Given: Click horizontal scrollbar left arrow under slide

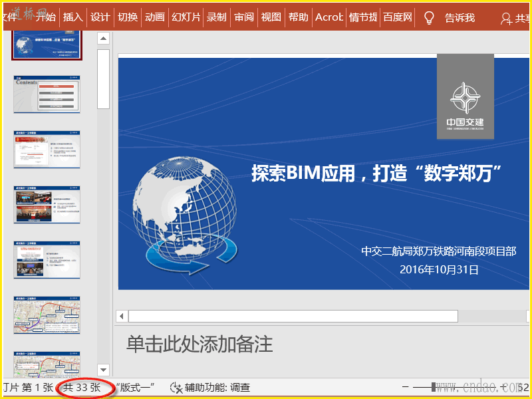Looking at the screenshot, I should coord(122,317).
